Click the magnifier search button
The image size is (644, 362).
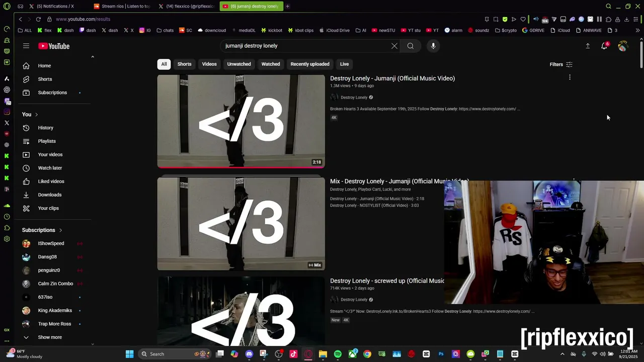tap(411, 46)
